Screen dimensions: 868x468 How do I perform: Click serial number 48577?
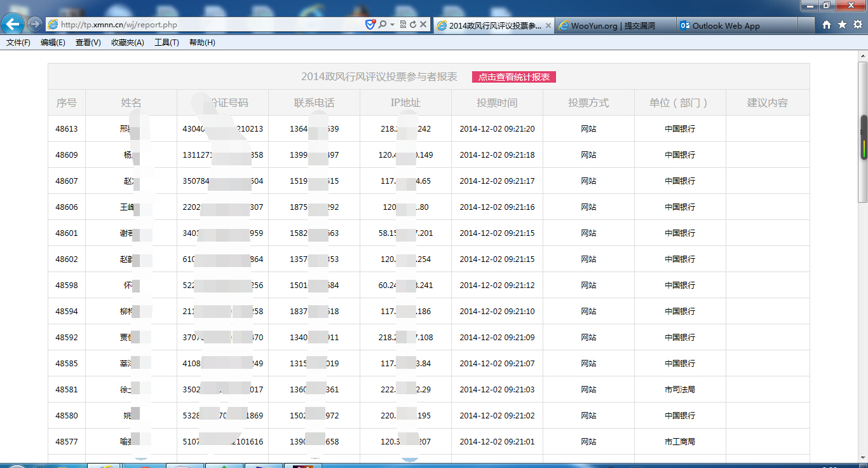(x=67, y=441)
